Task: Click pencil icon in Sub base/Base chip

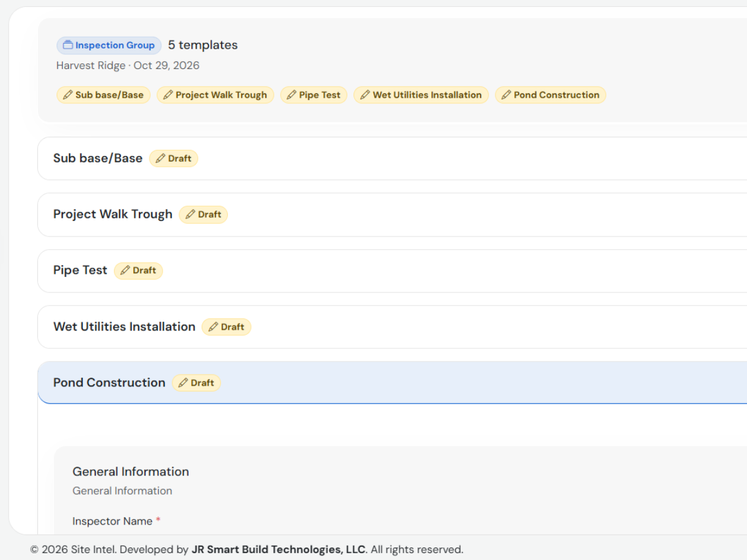Action: point(68,95)
